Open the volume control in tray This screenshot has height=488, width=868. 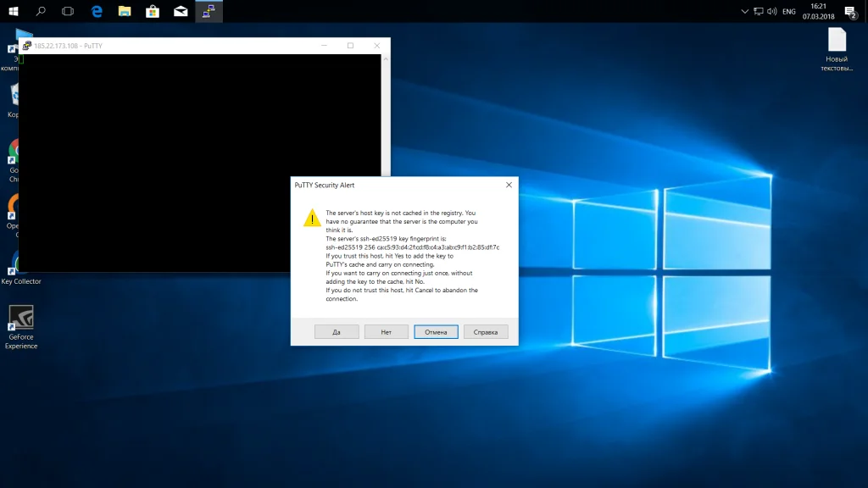[x=771, y=11]
